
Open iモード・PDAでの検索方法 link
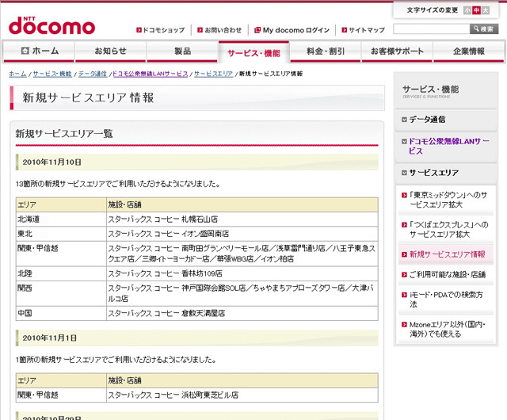pos(446,300)
